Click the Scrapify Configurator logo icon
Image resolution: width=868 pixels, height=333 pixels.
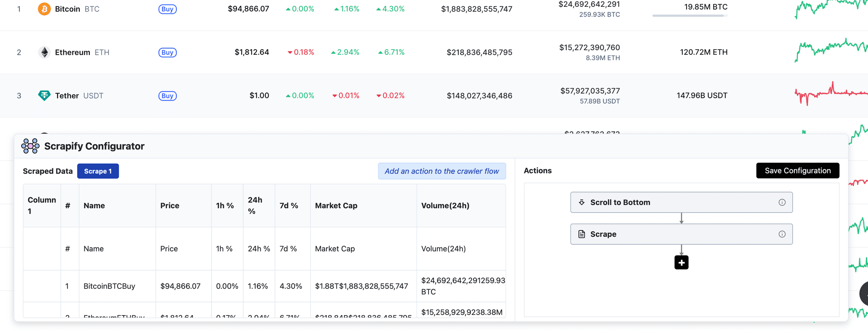pyautogui.click(x=31, y=146)
